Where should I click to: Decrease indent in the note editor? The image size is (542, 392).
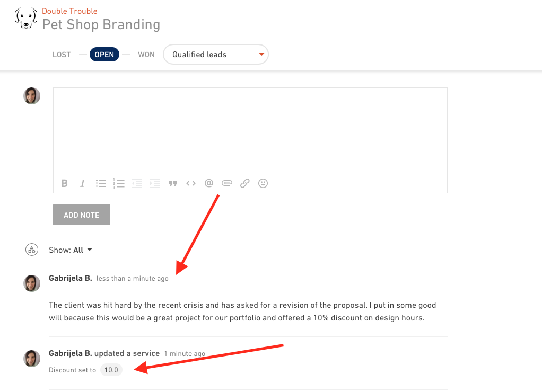click(137, 183)
